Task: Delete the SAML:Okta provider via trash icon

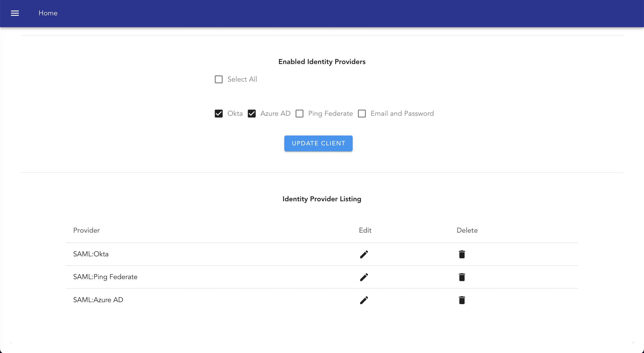Action: pyautogui.click(x=462, y=254)
